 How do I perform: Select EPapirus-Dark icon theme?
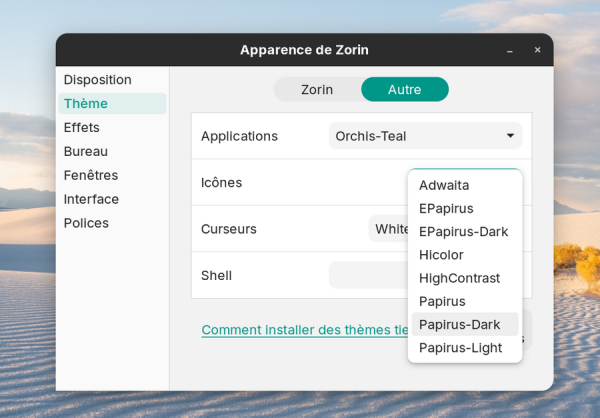pyautogui.click(x=463, y=231)
